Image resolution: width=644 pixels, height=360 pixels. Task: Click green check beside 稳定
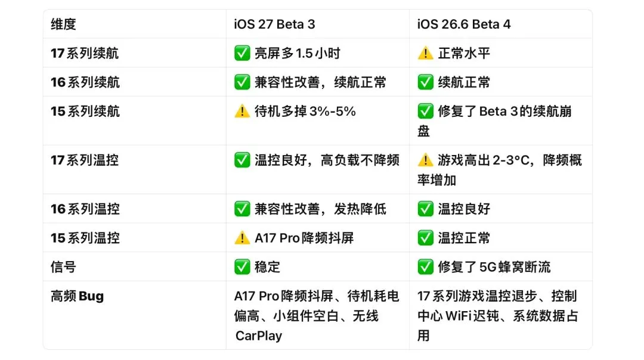coord(242,267)
